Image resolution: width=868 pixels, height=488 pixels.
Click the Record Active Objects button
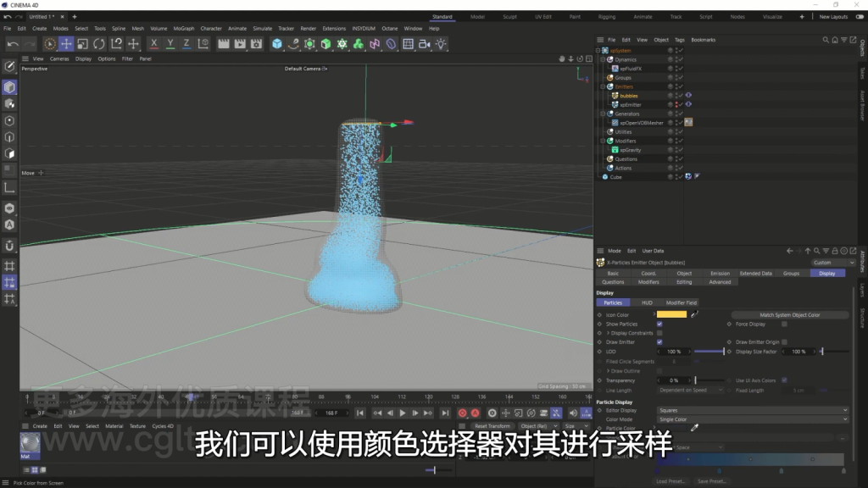(x=462, y=413)
